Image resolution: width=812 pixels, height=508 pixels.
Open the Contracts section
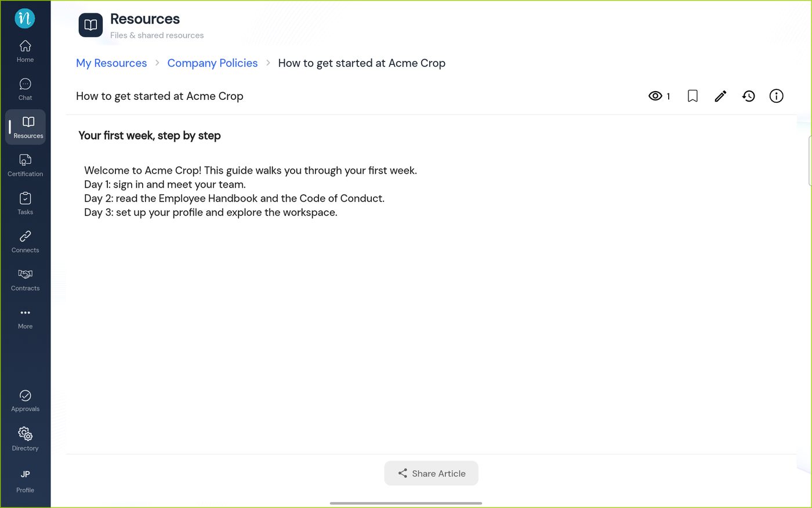tap(25, 280)
